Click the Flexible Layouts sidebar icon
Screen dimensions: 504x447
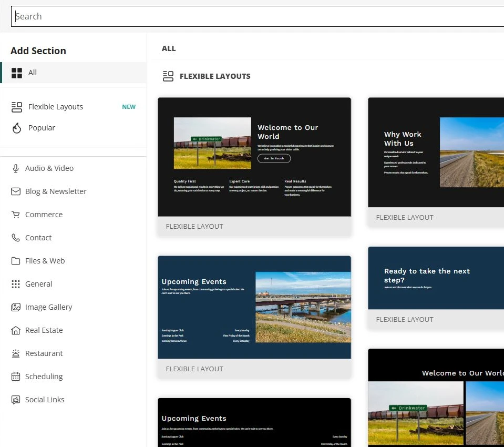pyautogui.click(x=17, y=107)
